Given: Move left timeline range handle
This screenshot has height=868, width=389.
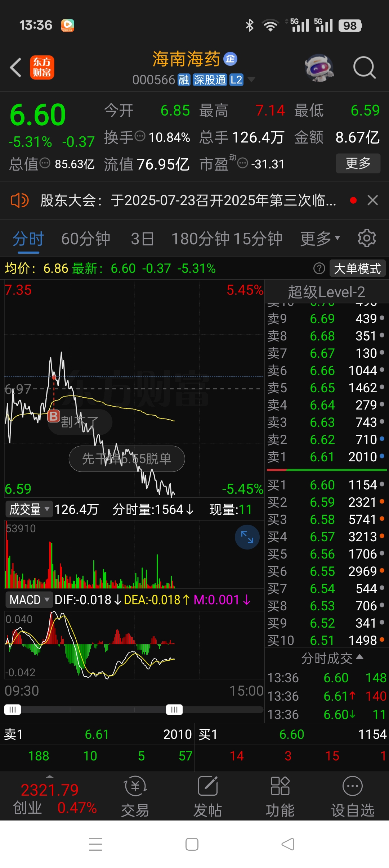Looking at the screenshot, I should pos(13,709).
